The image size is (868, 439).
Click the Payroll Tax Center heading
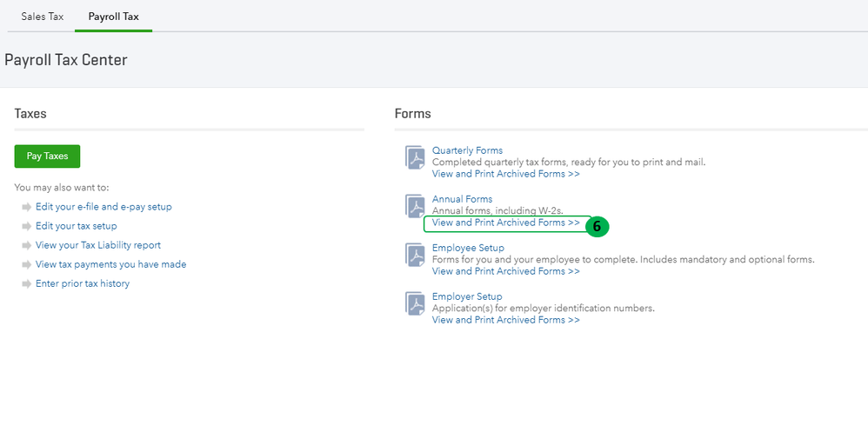(66, 60)
